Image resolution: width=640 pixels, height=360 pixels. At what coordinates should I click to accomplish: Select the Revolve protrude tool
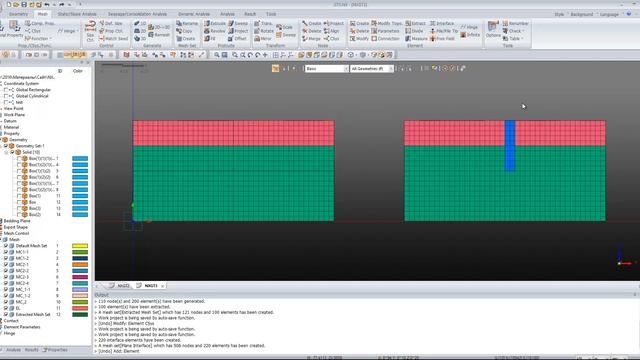215,31
